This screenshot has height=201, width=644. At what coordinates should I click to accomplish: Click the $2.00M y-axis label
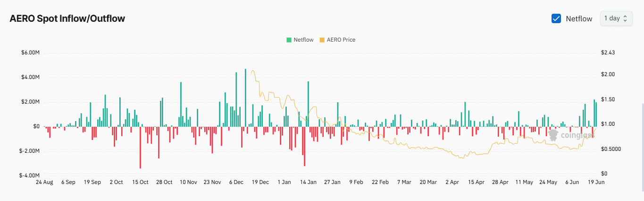click(30, 102)
